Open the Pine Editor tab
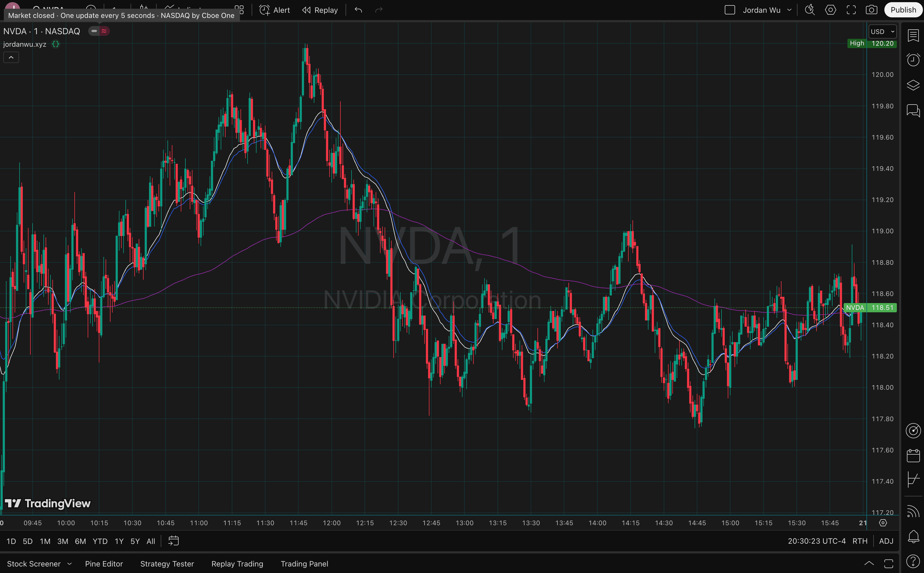 point(104,563)
